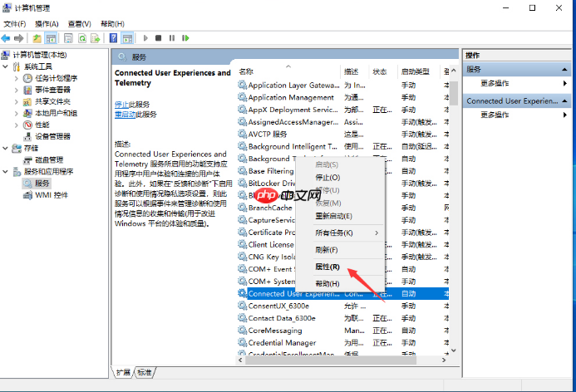The height and width of the screenshot is (392, 576).
Task: Select Event Viewer (事件查看器) in tree
Action: 52,90
